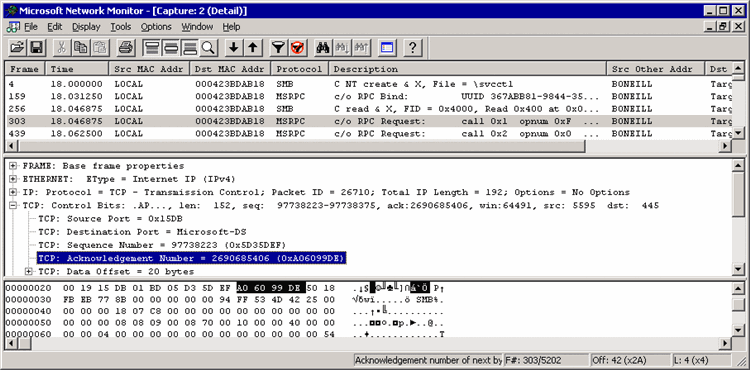Click the Find frame binoculars icon
750x370 pixels.
pyautogui.click(x=323, y=47)
